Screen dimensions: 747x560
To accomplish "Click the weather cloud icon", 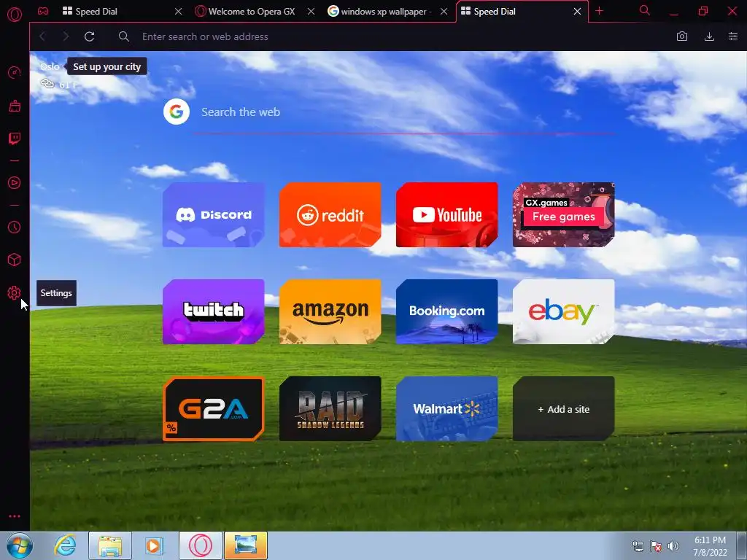I will tap(47, 84).
